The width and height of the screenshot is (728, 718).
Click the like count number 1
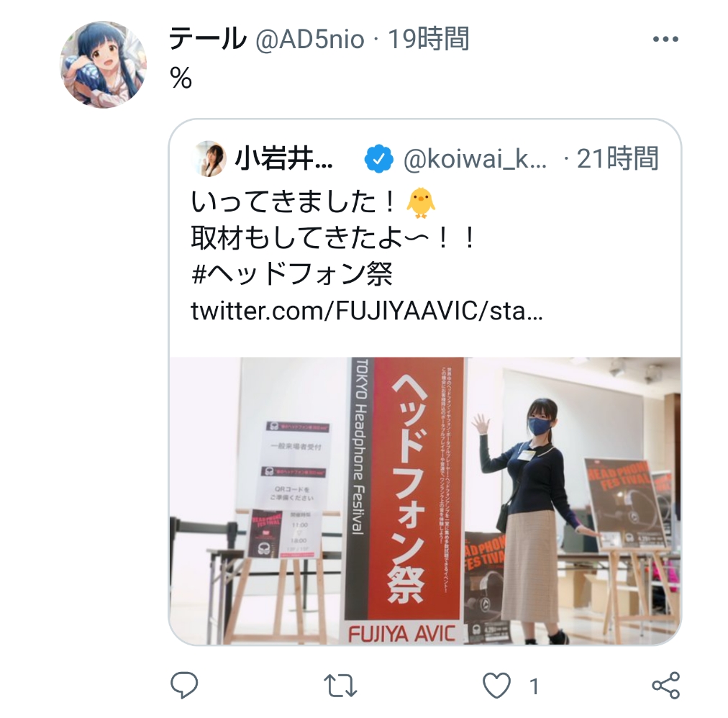534,686
